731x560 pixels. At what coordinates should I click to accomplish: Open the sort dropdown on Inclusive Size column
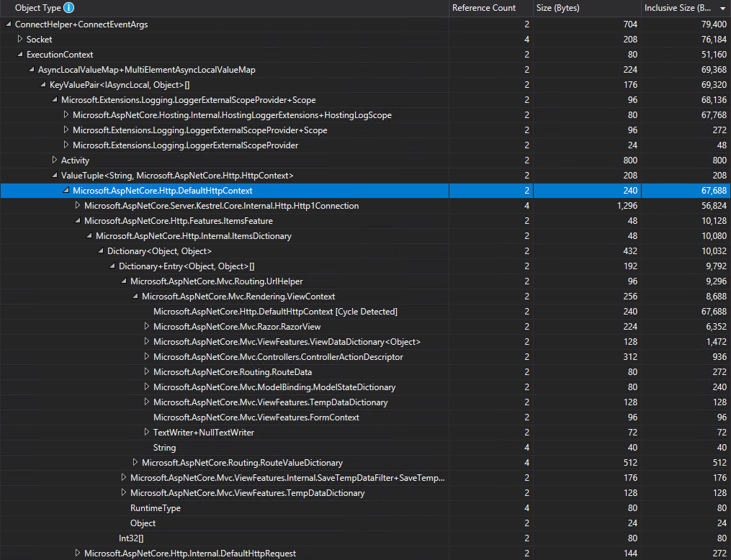pos(722,8)
